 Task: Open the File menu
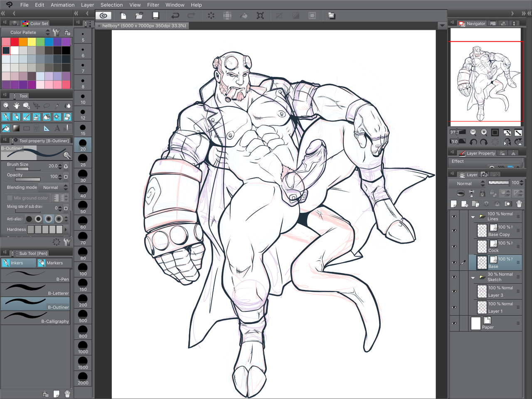tap(25, 5)
